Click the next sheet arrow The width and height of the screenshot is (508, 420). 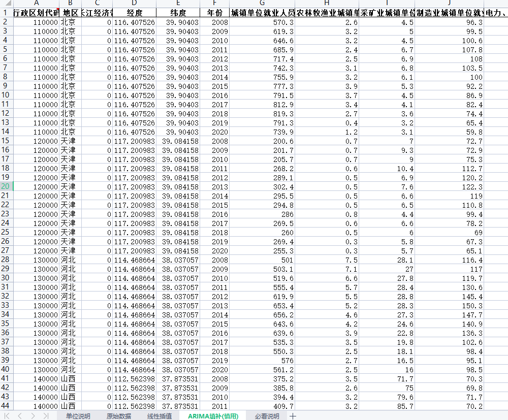[x=33, y=416]
